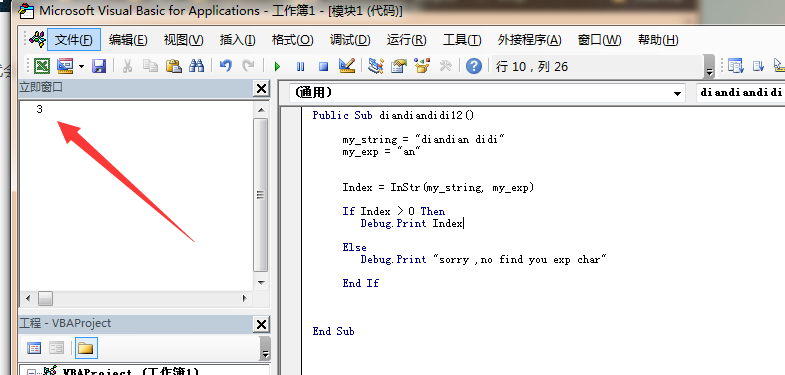Viewport: 785px width, 375px height.
Task: Open project panel toolbar options arrow
Action: [x=265, y=348]
